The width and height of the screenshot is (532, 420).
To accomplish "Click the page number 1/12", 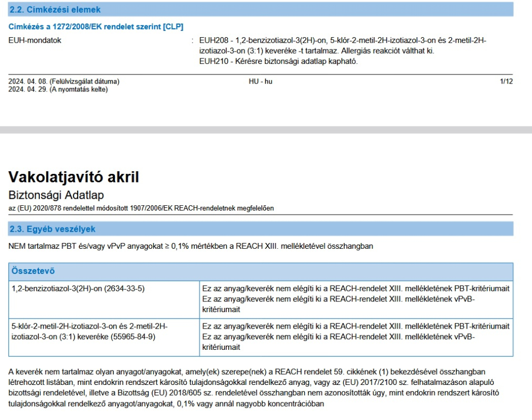I will [506, 82].
